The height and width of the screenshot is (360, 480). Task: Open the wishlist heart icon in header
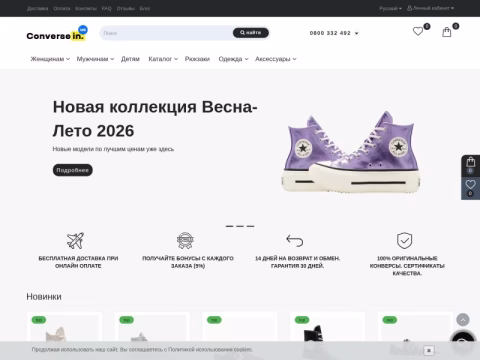(x=418, y=31)
